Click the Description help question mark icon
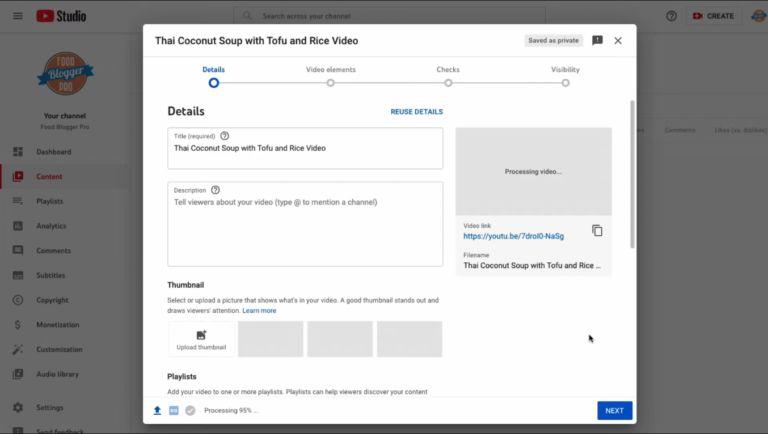Image resolution: width=768 pixels, height=434 pixels. pyautogui.click(x=215, y=190)
